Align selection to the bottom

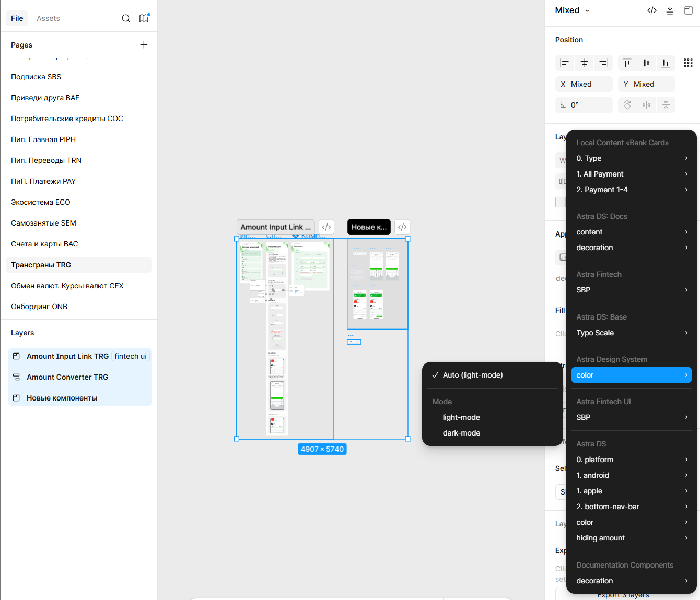[x=666, y=63]
